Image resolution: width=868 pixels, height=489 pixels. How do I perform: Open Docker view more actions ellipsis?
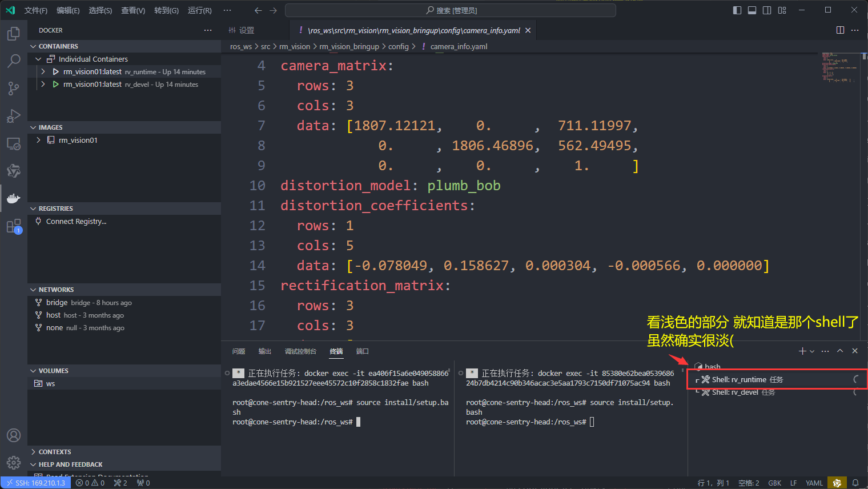click(208, 30)
